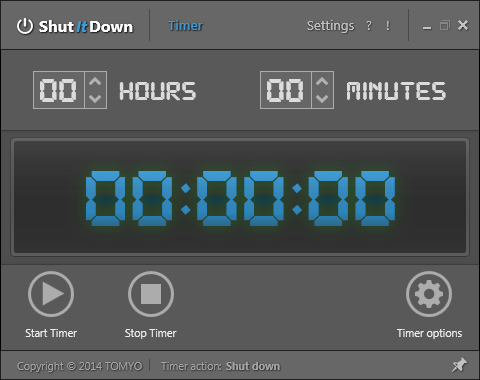Open Timer options via gear icon

pos(429,294)
